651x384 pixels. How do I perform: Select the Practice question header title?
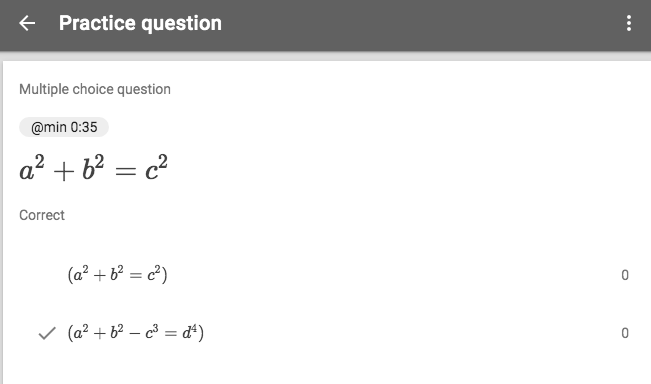pyautogui.click(x=140, y=23)
